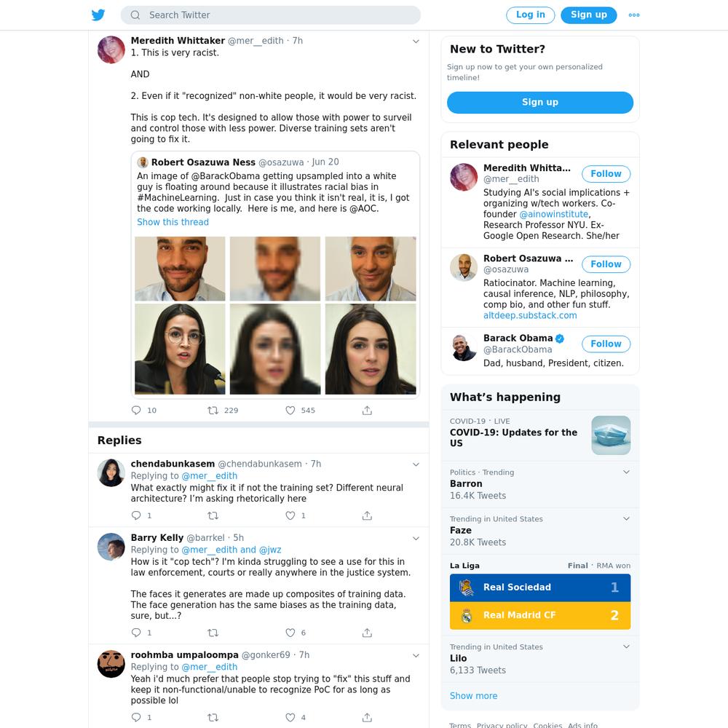Expand options chevron on Barry Kelly's reply
Screen dimensions: 728x728
click(416, 539)
